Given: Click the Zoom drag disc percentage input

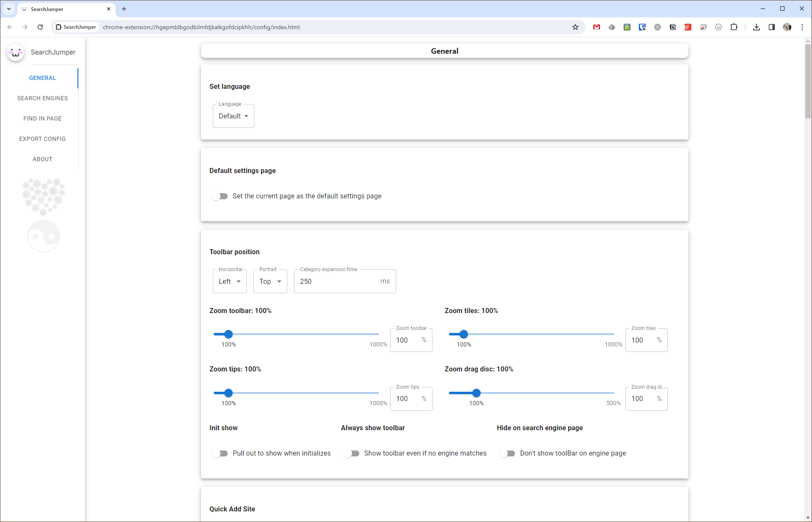Looking at the screenshot, I should 647,399.
